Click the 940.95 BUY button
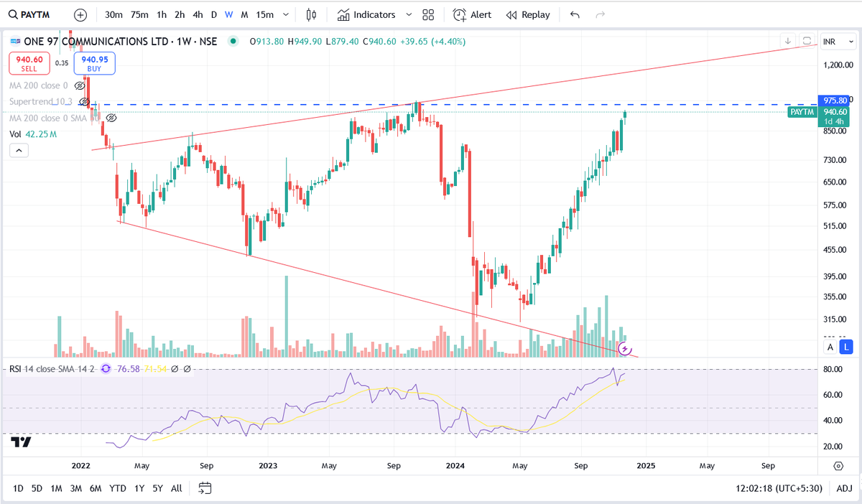 (x=95, y=65)
